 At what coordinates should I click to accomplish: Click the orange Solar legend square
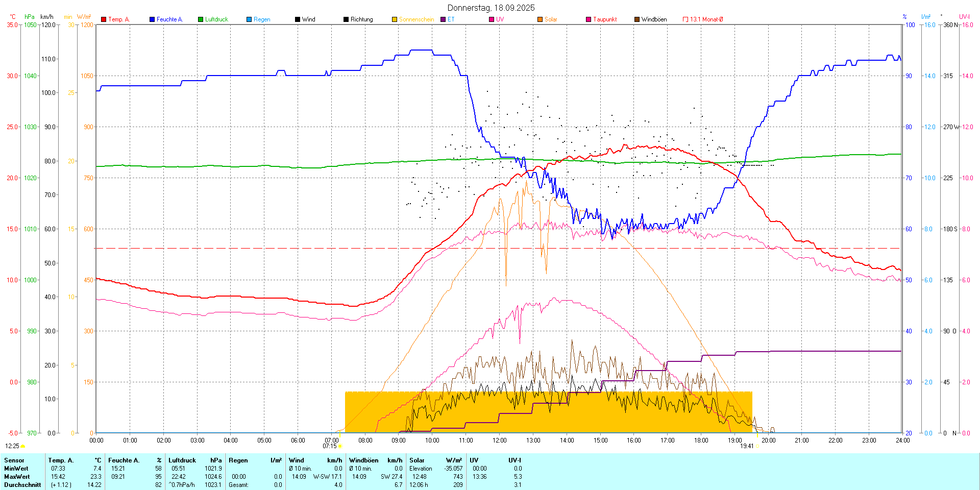pos(540,19)
